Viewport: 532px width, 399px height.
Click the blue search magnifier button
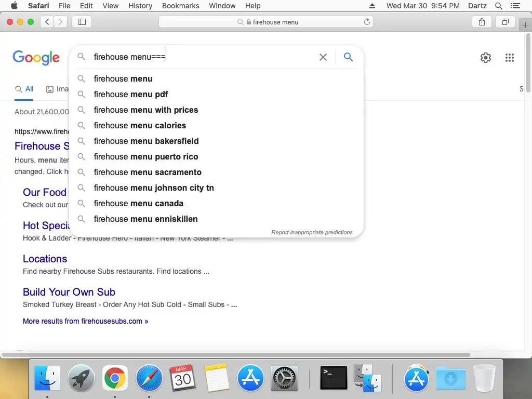(x=348, y=57)
